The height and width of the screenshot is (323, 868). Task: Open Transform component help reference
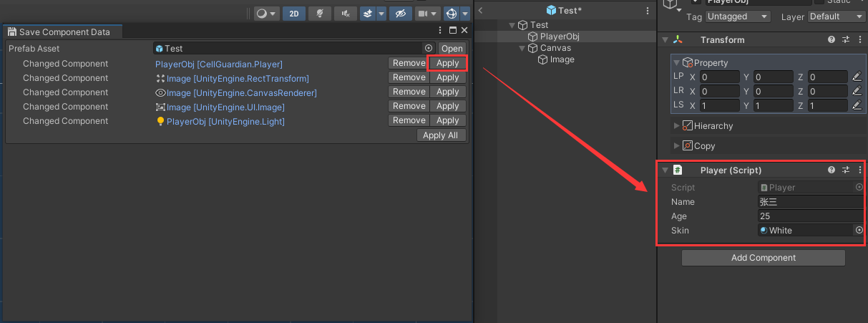(832, 40)
